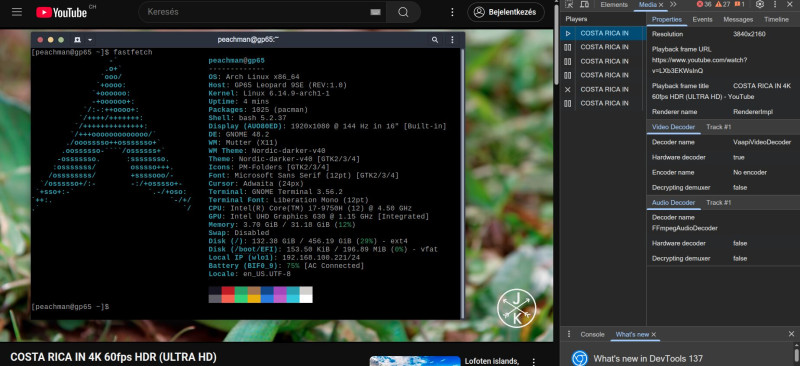Viewport: 800px width, 366px height.
Task: Click the terminal title peachman@gp65
Action: coord(248,40)
